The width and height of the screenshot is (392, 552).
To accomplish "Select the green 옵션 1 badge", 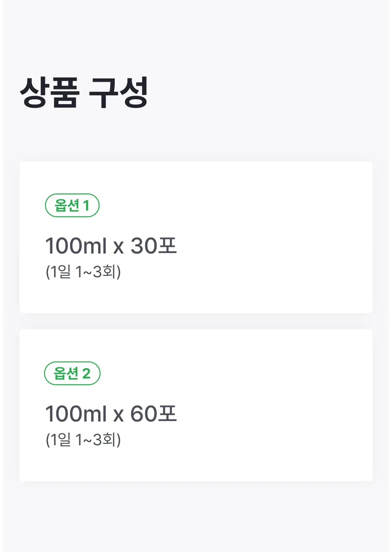I will [72, 206].
